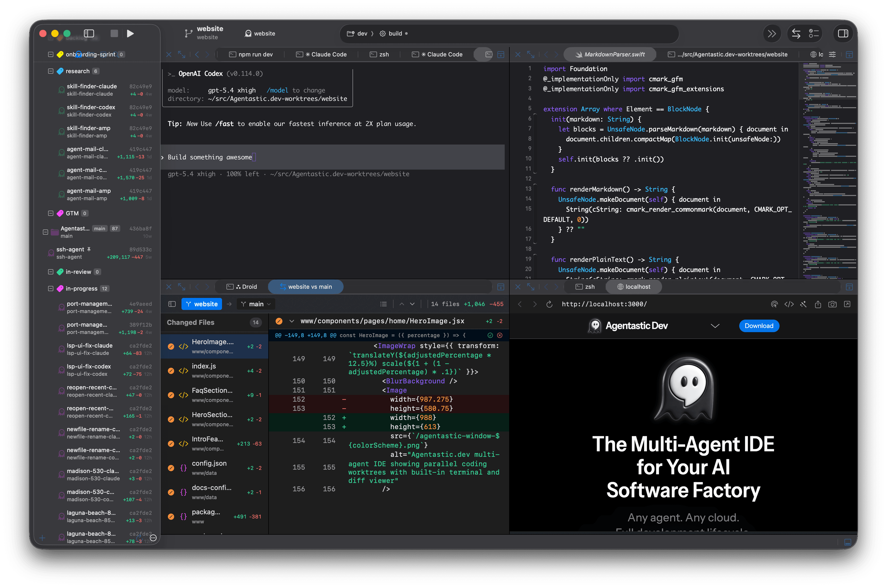Click the website branch button in diff

(202, 304)
